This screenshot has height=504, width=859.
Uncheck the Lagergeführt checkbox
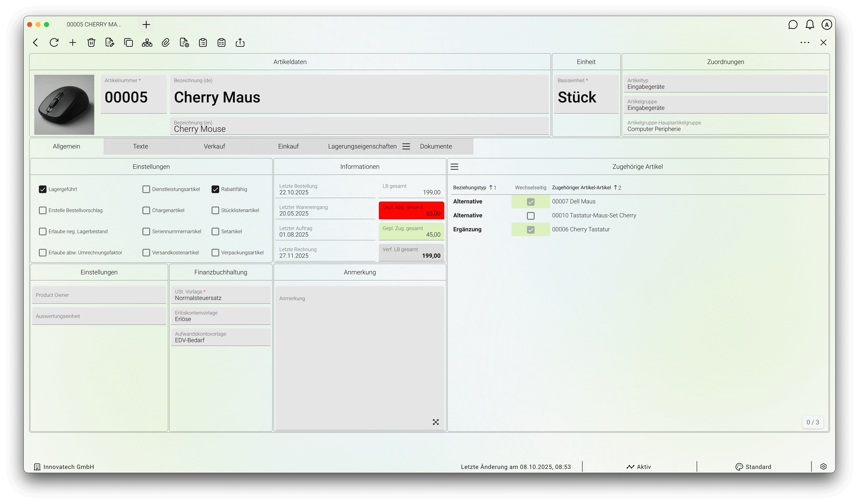[43, 189]
